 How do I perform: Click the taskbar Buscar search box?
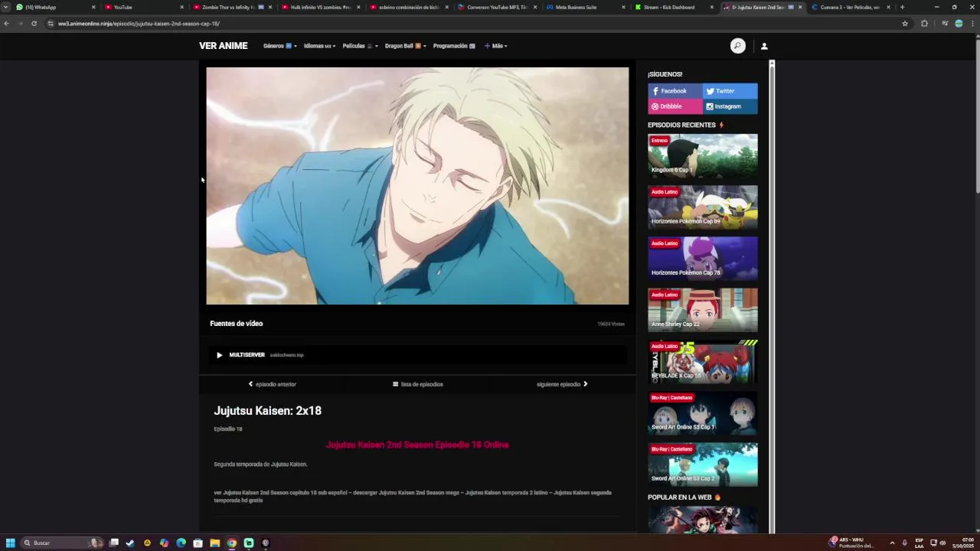61,543
